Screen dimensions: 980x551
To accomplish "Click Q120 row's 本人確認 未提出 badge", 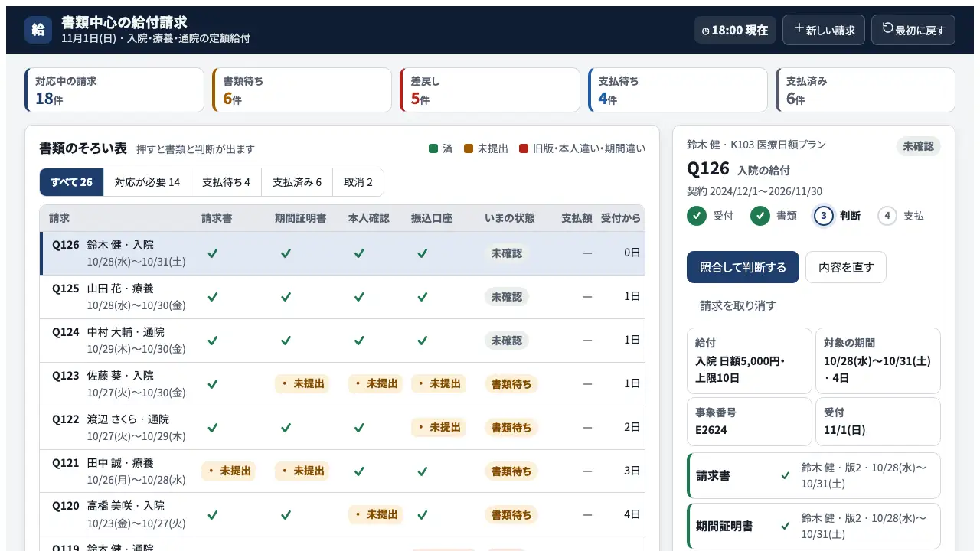I will point(375,515).
